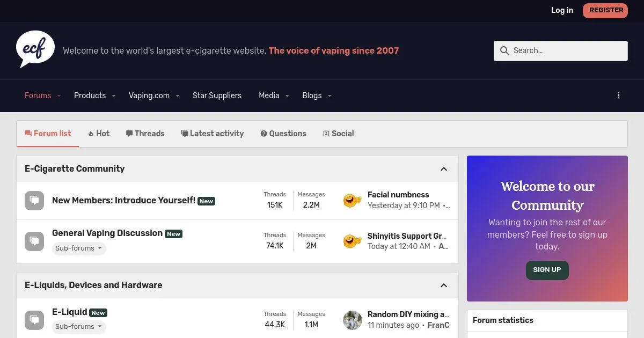Collapse the E-Cigarette Community section
644x338 pixels.
444,169
